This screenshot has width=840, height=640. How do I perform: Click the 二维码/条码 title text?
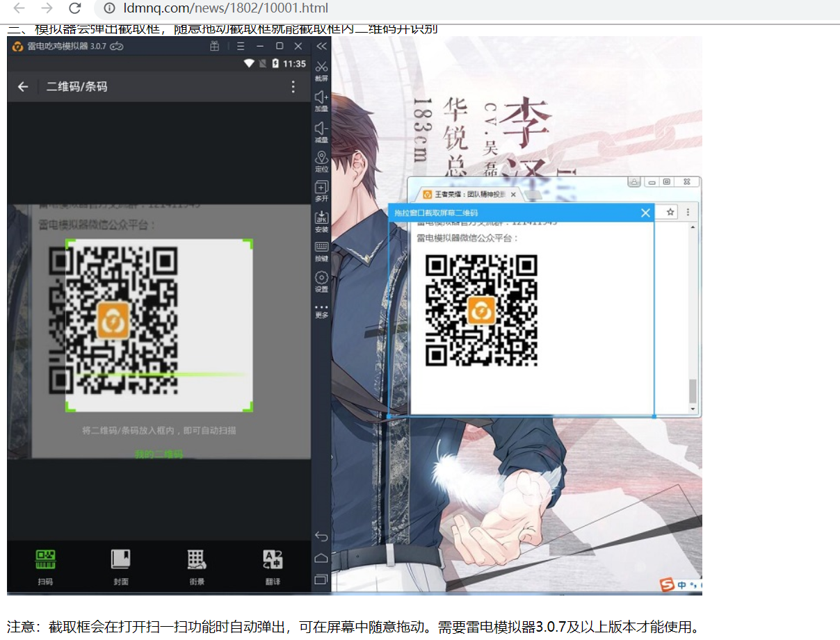tap(76, 87)
